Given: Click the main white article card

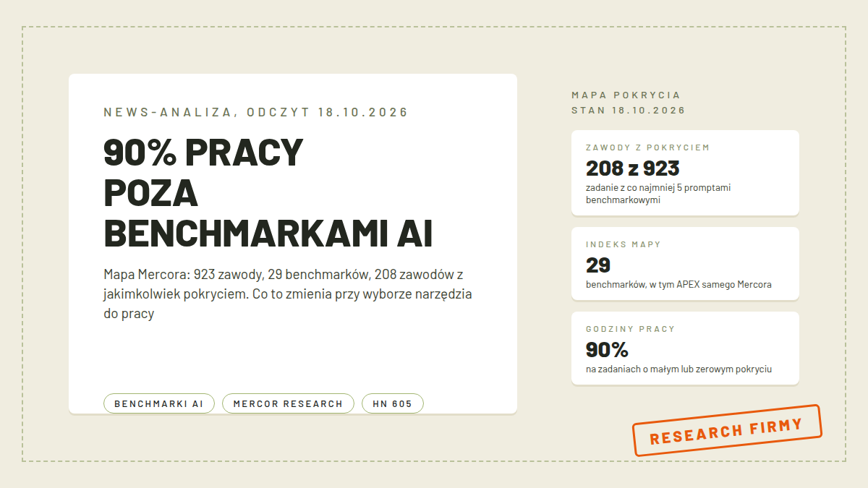Looking at the screenshot, I should [293, 244].
